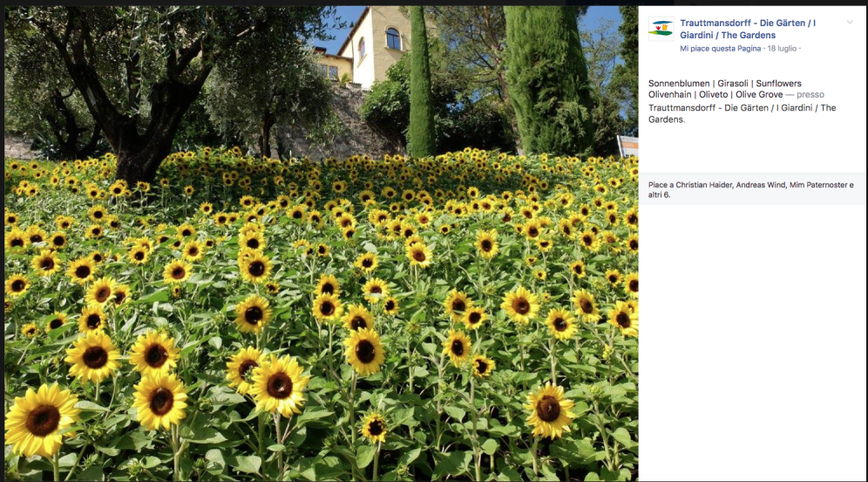
Task: Open Andreas Wind's profile from likes
Action: click(761, 185)
